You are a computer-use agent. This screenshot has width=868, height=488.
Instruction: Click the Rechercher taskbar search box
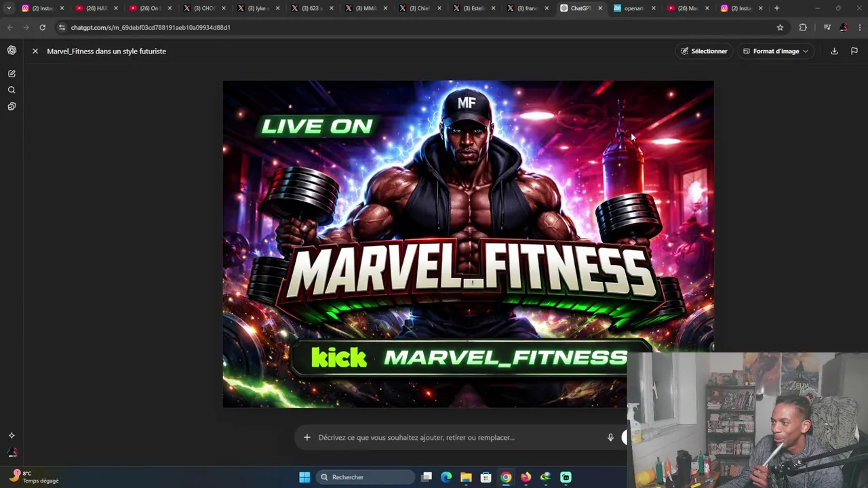pyautogui.click(x=366, y=477)
